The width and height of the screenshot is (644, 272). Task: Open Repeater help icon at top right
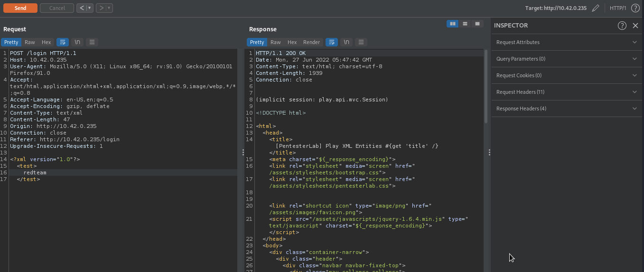[635, 8]
